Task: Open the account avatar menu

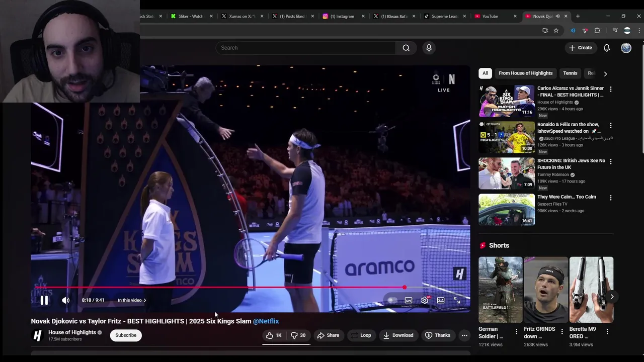Action: click(x=626, y=48)
